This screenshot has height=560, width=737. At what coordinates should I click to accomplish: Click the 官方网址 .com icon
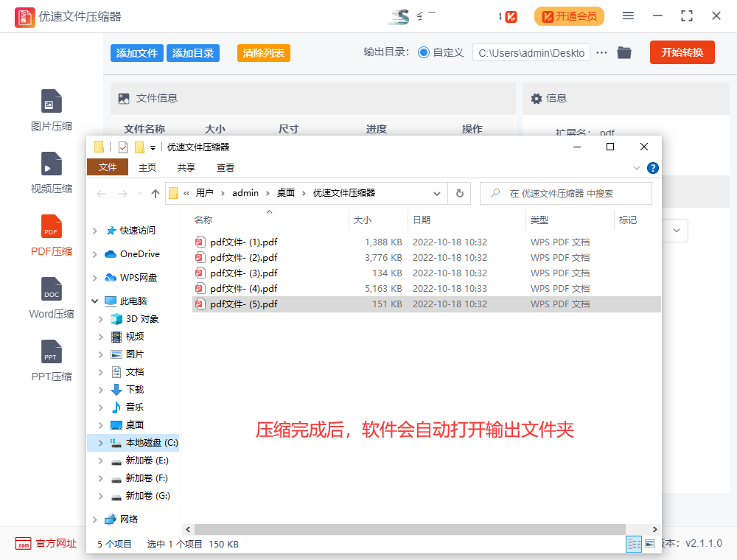click(23, 544)
